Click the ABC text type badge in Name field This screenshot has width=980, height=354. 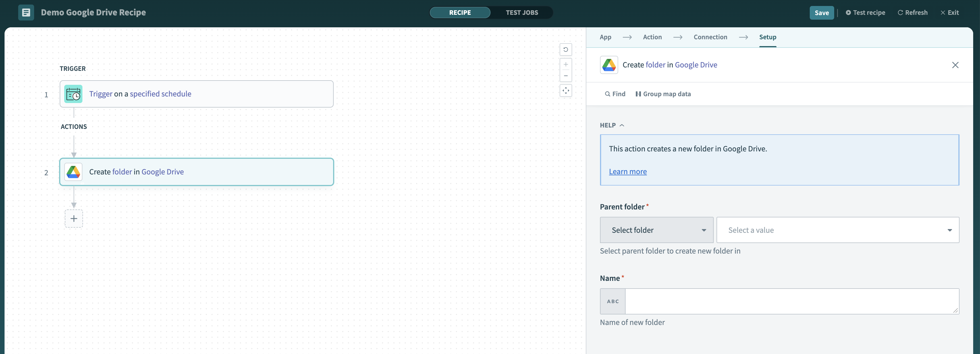point(612,301)
